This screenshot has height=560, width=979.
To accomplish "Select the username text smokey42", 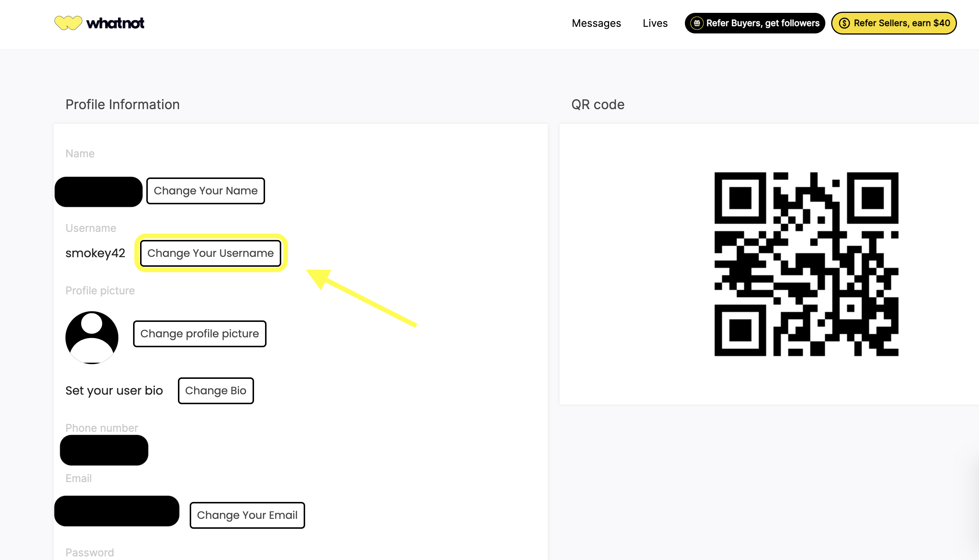I will 95,253.
